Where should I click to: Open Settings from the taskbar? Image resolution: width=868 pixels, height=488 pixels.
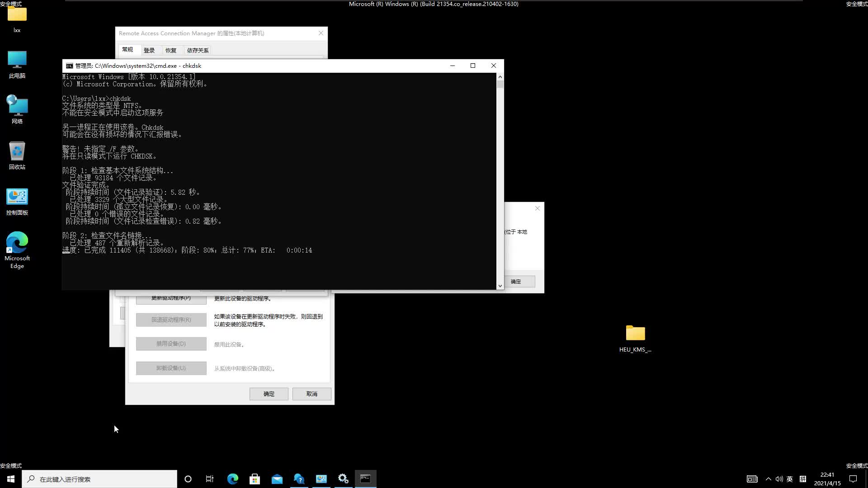click(x=343, y=479)
